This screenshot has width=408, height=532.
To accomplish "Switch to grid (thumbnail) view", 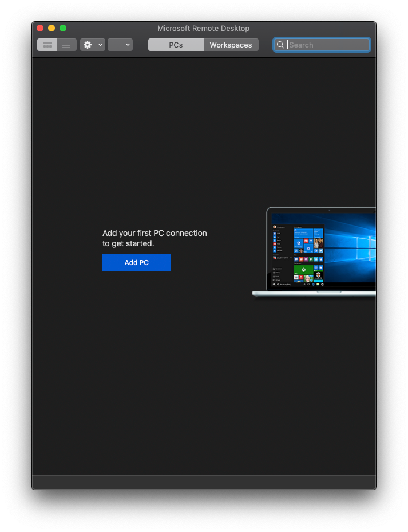I will [x=47, y=45].
